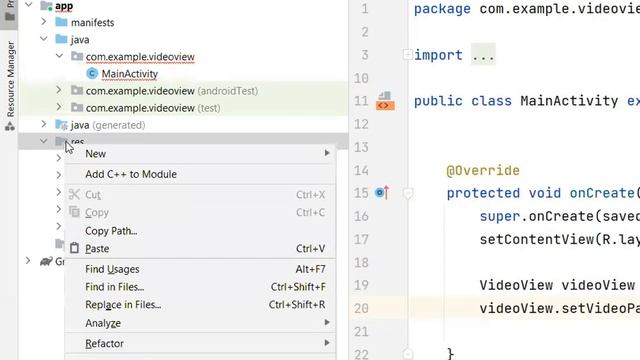Click Cut in context menu
This screenshot has height=360, width=640.
[x=200, y=195]
